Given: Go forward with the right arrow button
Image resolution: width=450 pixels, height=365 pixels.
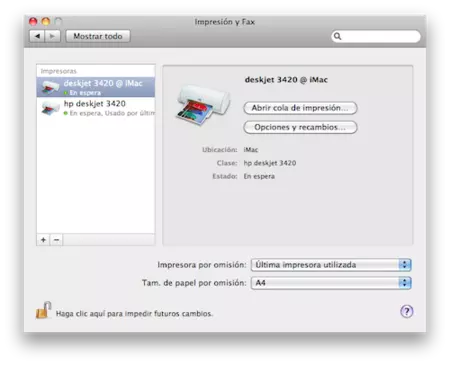Looking at the screenshot, I should (x=52, y=36).
